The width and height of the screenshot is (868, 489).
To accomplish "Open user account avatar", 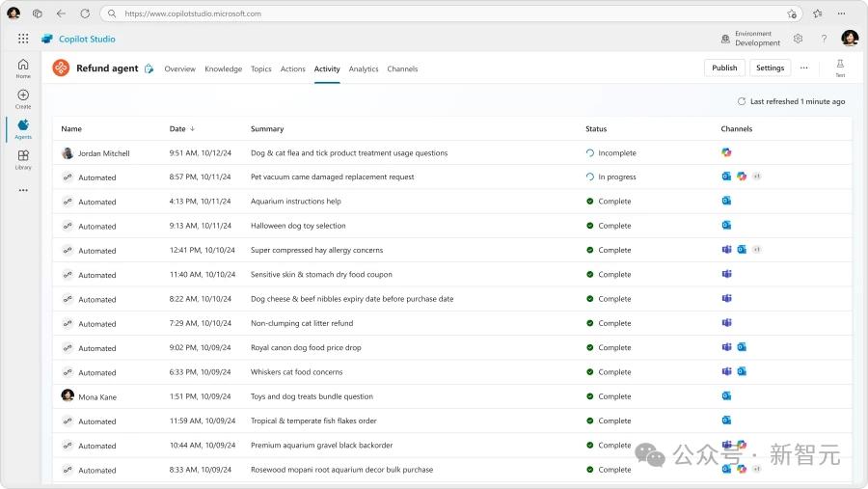I will coord(850,39).
